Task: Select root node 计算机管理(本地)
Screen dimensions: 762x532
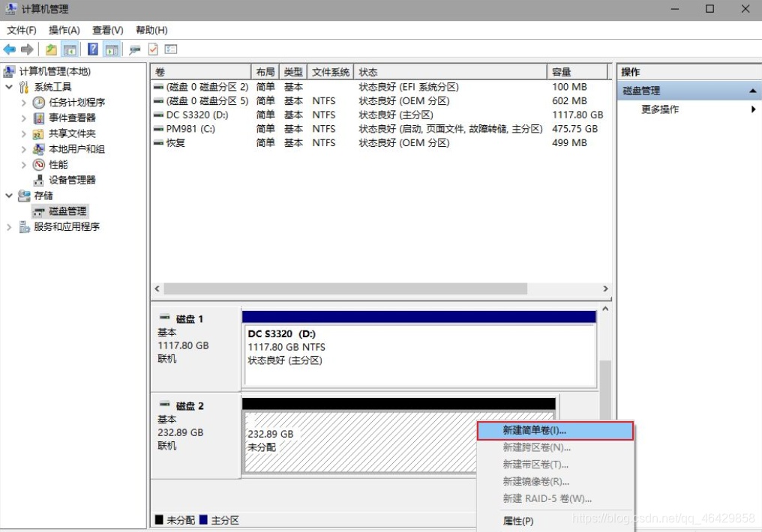Action: pos(55,71)
